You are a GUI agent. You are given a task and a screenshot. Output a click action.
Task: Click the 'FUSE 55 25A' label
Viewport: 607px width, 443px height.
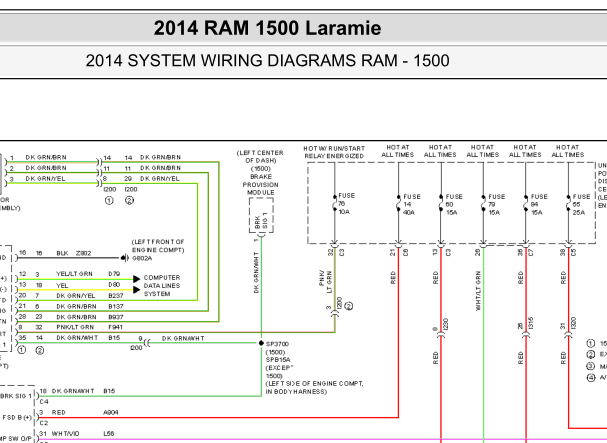[x=581, y=204]
